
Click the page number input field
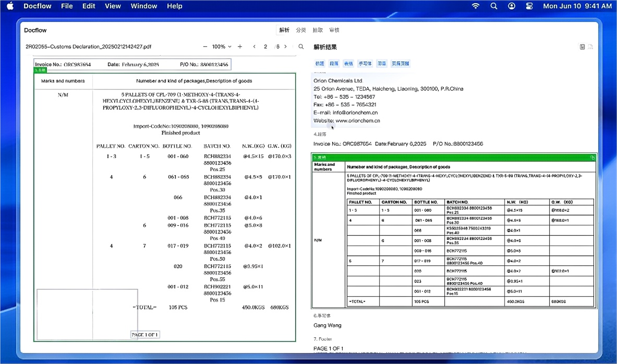coord(265,47)
